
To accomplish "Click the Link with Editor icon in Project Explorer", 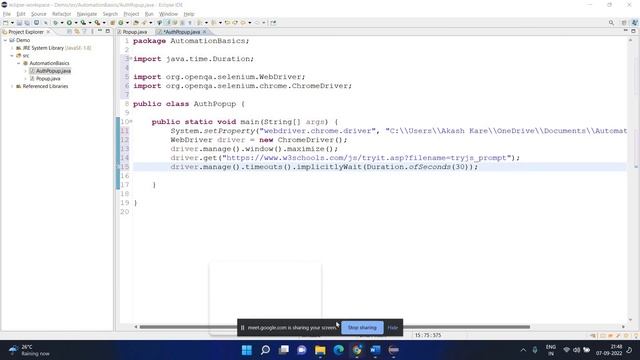I will coord(77,31).
